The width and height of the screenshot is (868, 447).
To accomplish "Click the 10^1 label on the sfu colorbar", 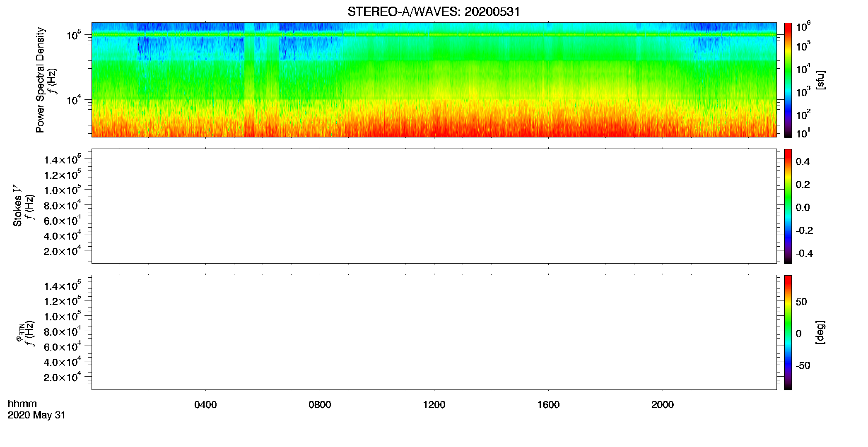I will click(803, 133).
